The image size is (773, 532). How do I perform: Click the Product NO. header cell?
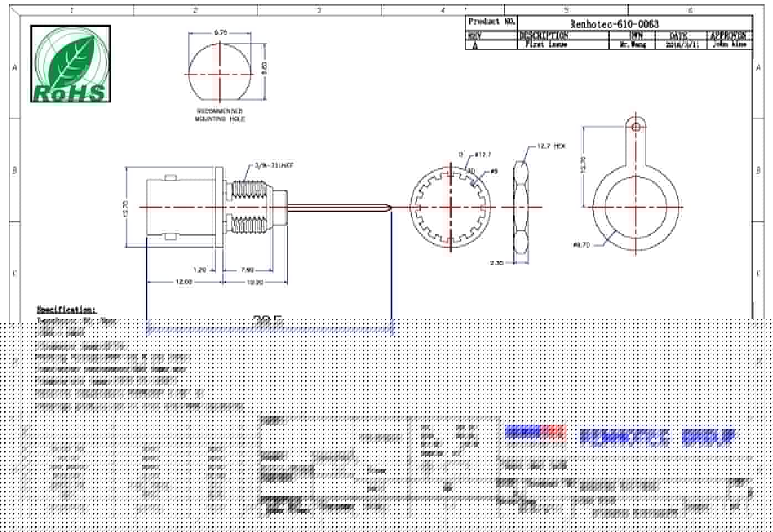tap(491, 22)
